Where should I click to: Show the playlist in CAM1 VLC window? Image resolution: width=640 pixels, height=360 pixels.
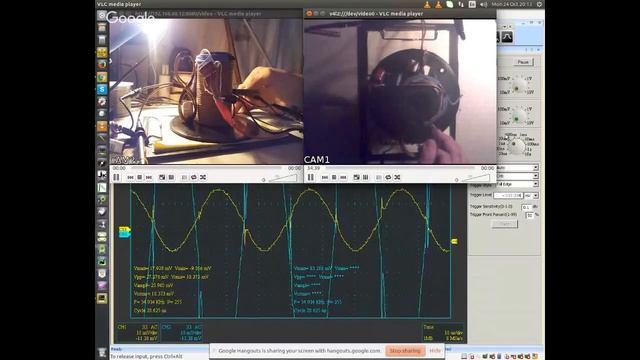click(378, 177)
